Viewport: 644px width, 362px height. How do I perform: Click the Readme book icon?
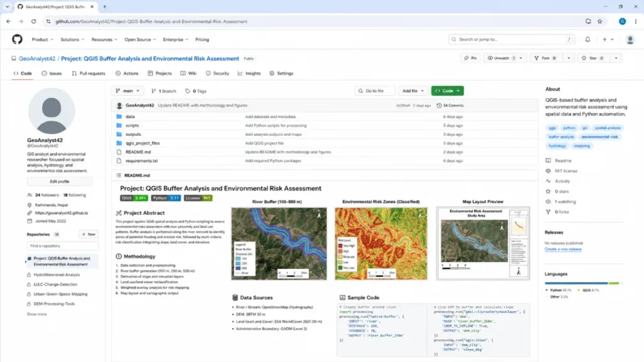[548, 160]
